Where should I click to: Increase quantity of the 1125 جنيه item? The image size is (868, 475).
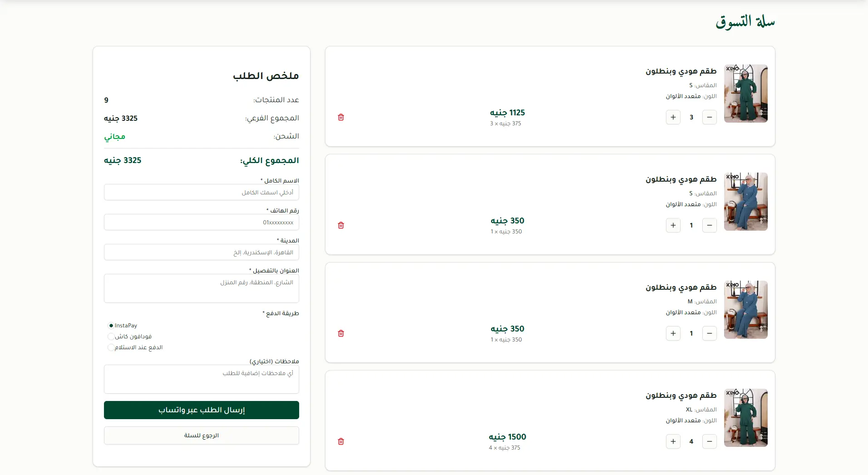click(673, 117)
